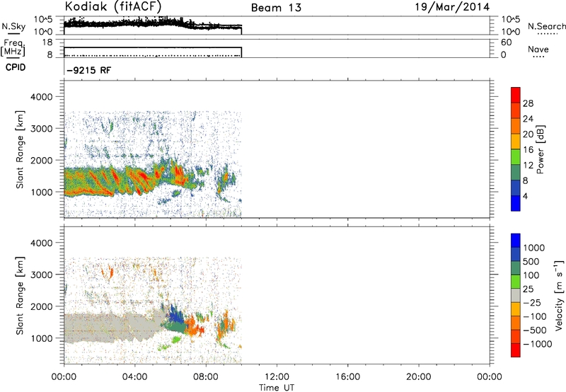566x392 pixels.
Task: Click the red swatch in Power color bar
Action: click(516, 95)
